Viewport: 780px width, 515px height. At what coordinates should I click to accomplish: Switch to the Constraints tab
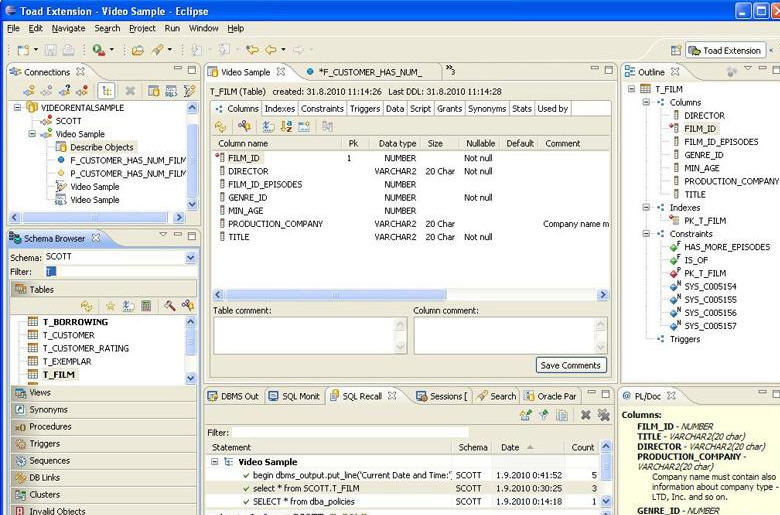[x=322, y=108]
